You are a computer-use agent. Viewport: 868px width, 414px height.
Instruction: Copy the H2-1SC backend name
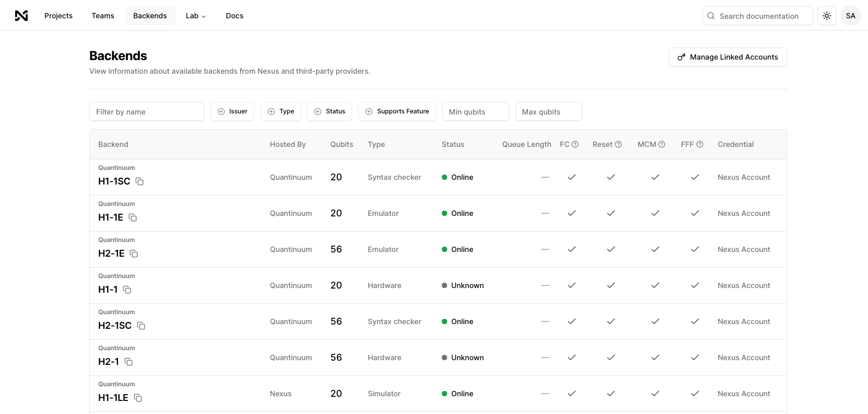pyautogui.click(x=141, y=326)
